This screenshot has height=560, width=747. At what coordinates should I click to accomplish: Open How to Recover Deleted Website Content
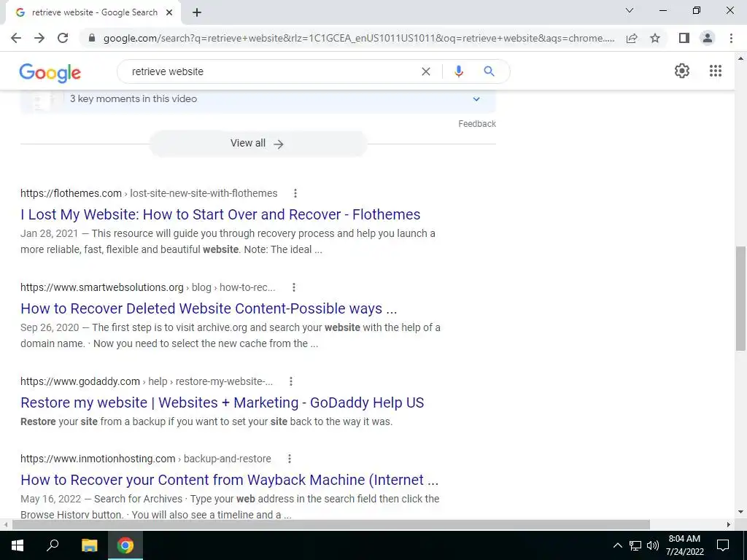tap(209, 308)
